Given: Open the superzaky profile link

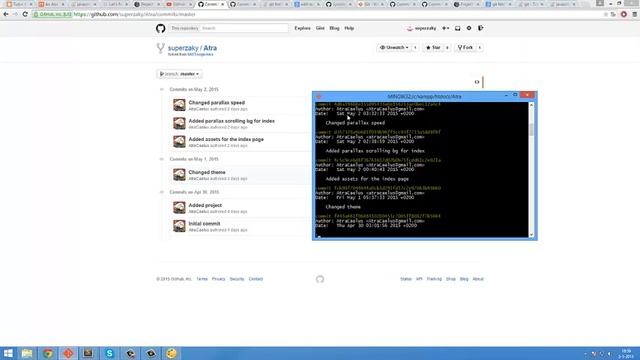Looking at the screenshot, I should pyautogui.click(x=422, y=28).
